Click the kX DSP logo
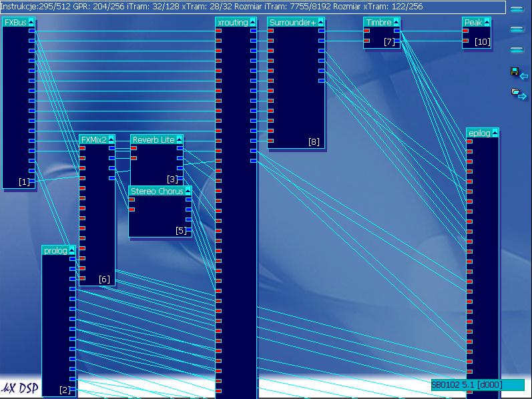Image resolution: width=532 pixels, height=399 pixels. click(19, 388)
